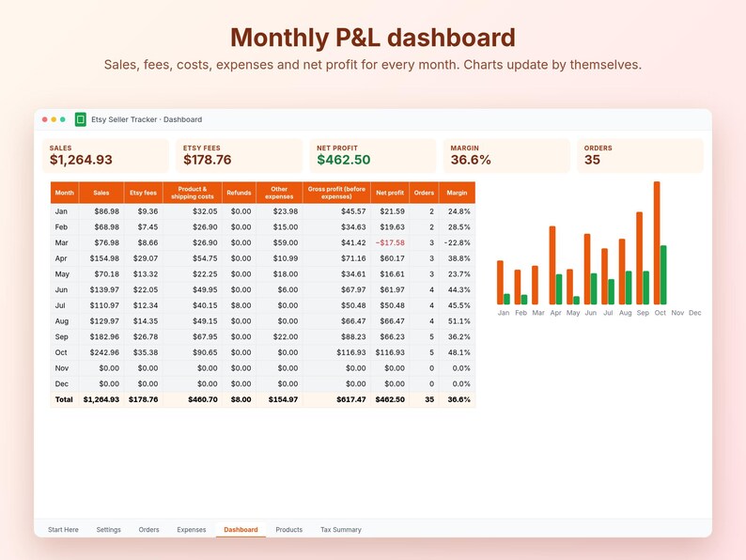Viewport: 746px width, 560px height.
Task: Select the NET PROFIT $462.50 card
Action: (x=373, y=156)
